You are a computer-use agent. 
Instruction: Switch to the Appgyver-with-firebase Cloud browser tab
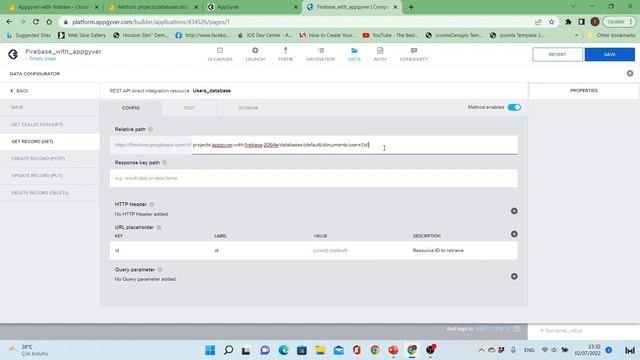point(53,7)
